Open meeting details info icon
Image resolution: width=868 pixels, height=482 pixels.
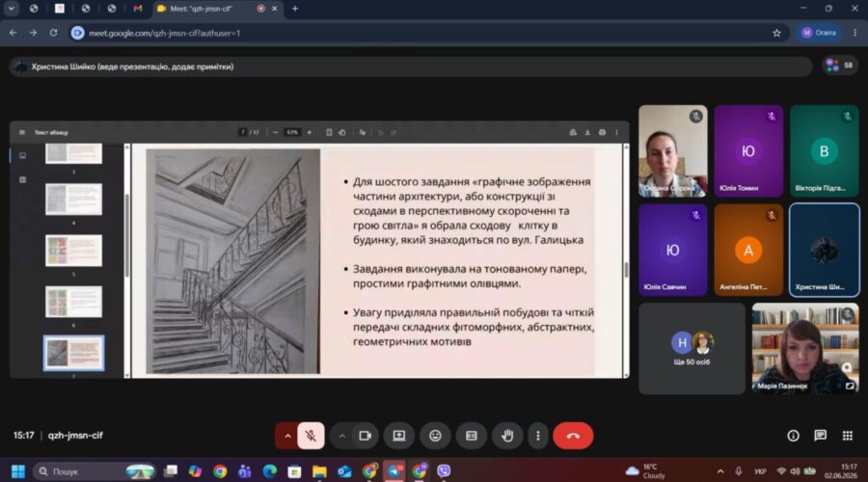tap(794, 436)
